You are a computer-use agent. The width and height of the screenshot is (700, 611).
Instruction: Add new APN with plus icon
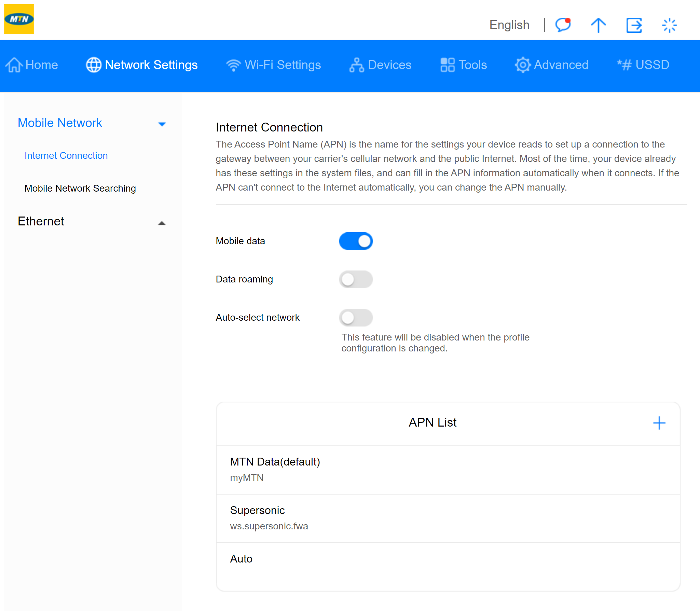pos(659,423)
